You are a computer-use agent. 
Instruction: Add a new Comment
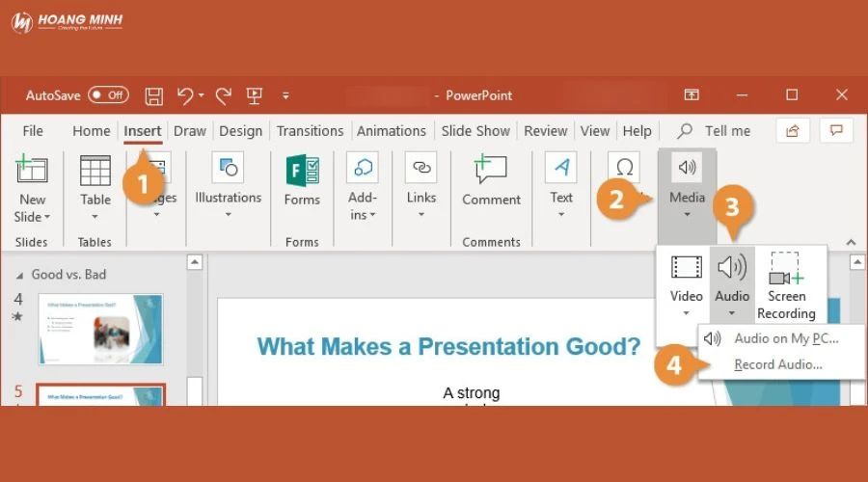coord(491,181)
